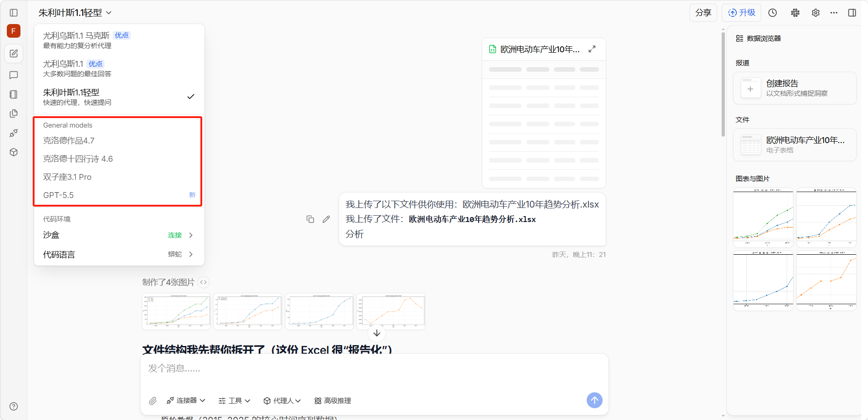The height and width of the screenshot is (420, 868).
Task: Open the second generated chart thumbnail in chat
Action: (x=248, y=311)
